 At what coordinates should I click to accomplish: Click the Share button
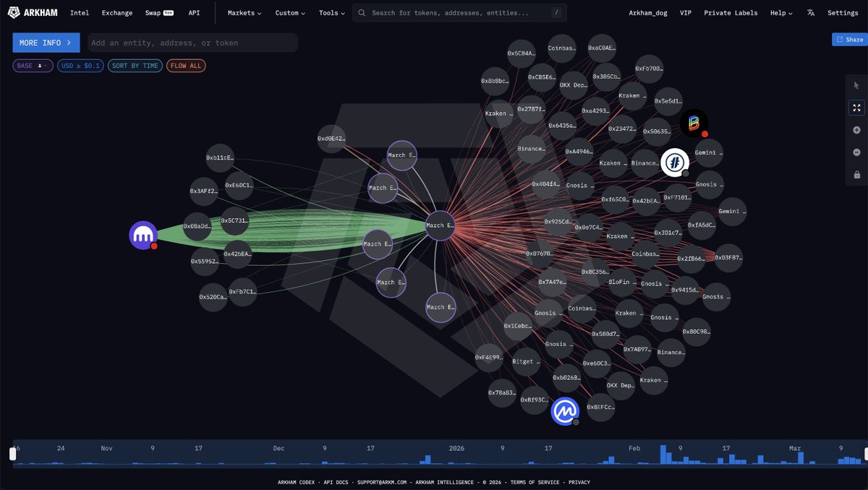click(849, 40)
